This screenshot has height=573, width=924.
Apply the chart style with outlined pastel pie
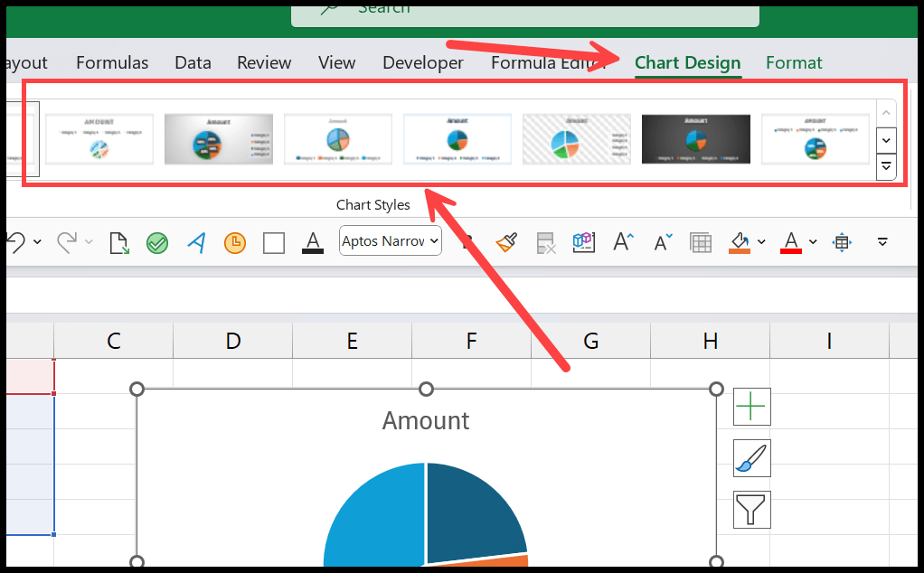337,139
